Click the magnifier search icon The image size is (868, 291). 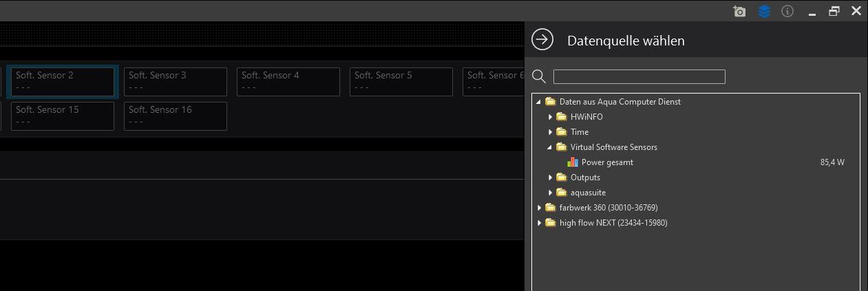pyautogui.click(x=540, y=76)
